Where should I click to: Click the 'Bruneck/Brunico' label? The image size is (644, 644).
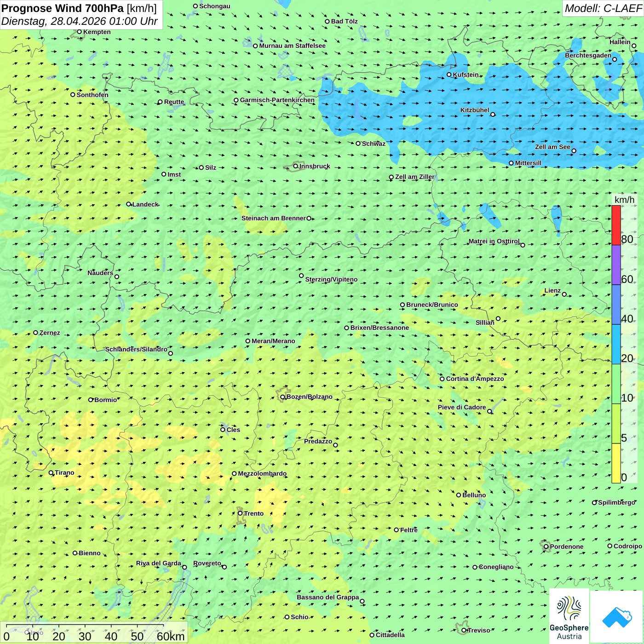tap(432, 305)
